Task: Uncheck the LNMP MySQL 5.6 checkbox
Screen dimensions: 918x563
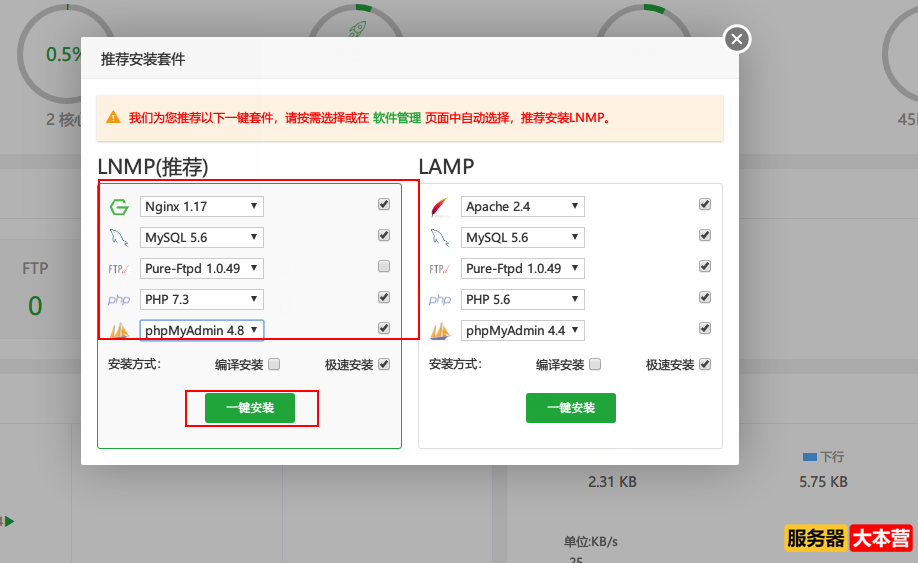Action: tap(384, 235)
